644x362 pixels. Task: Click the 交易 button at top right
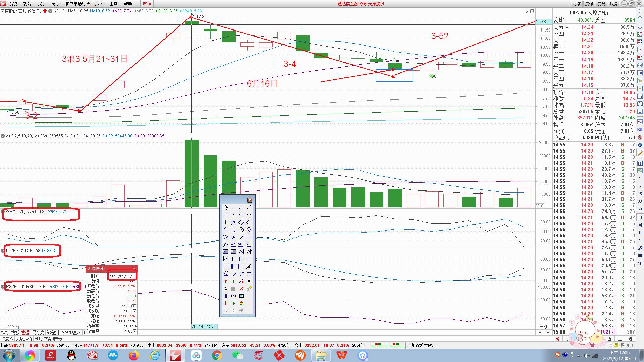pyautogui.click(x=601, y=4)
